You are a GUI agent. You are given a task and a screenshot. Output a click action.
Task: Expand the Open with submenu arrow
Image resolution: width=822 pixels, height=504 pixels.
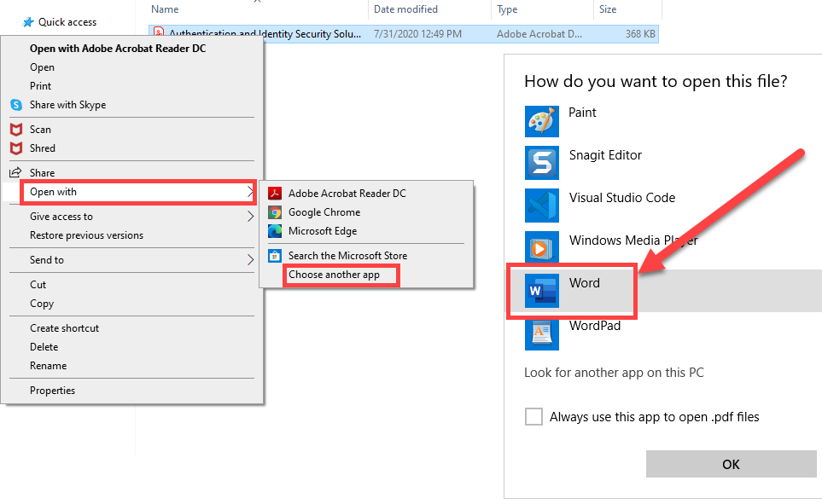coord(250,192)
